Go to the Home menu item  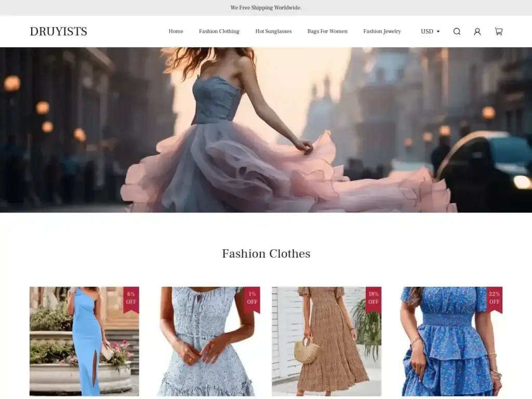176,32
